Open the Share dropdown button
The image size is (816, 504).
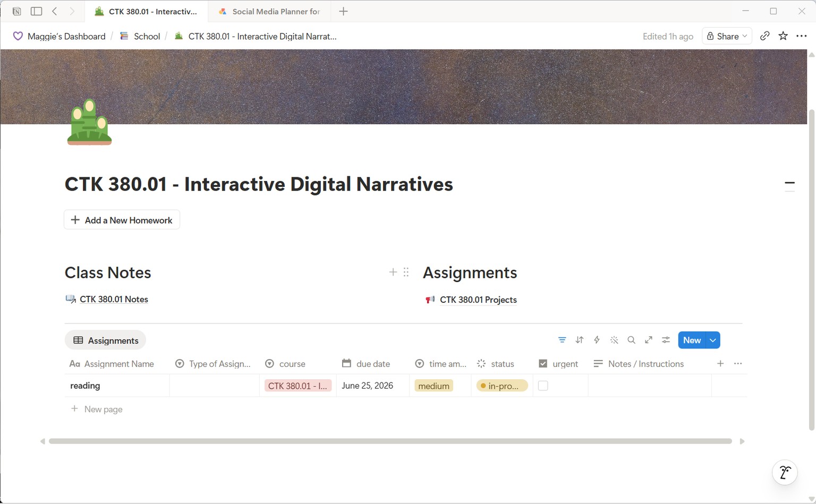pos(727,36)
